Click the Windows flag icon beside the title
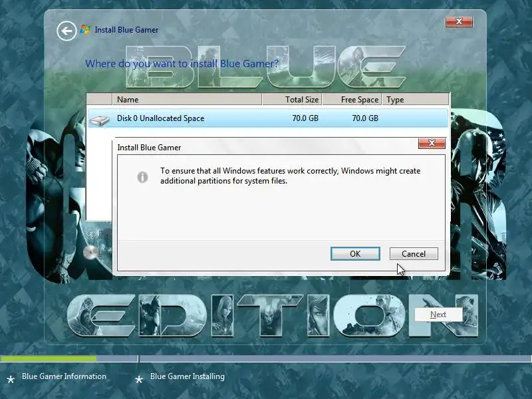532x399 pixels. [85, 29]
